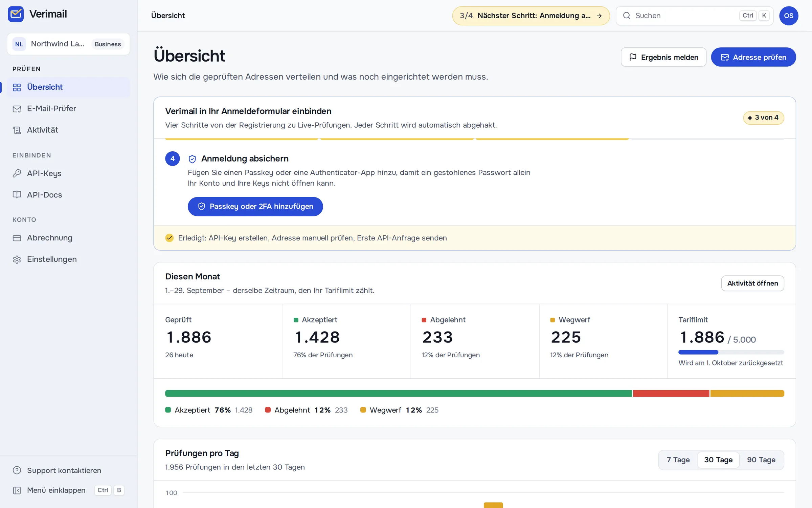Screen dimensions: 812x508
Task: Select the 30 Tage range
Action: tap(718, 460)
